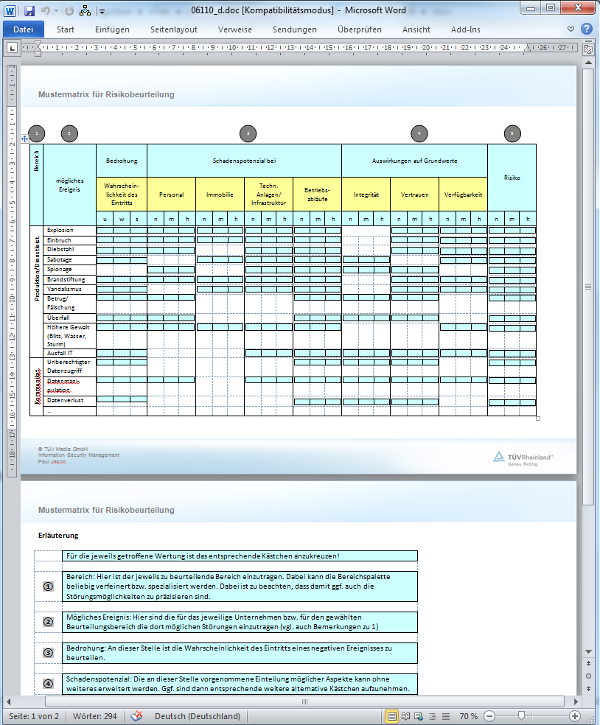Toggle the print layout view button
This screenshot has width=600, height=725.
click(392, 716)
